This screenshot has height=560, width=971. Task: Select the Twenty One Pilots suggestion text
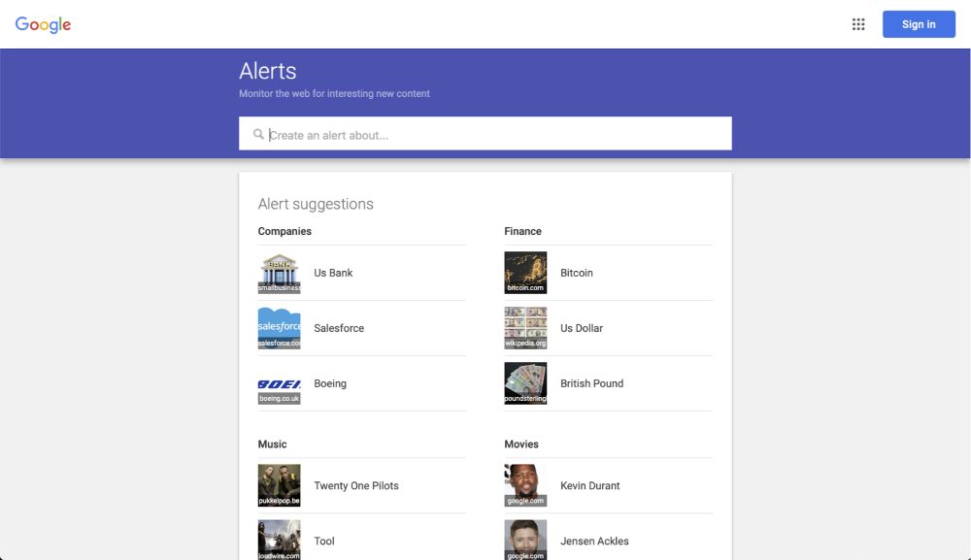(356, 485)
